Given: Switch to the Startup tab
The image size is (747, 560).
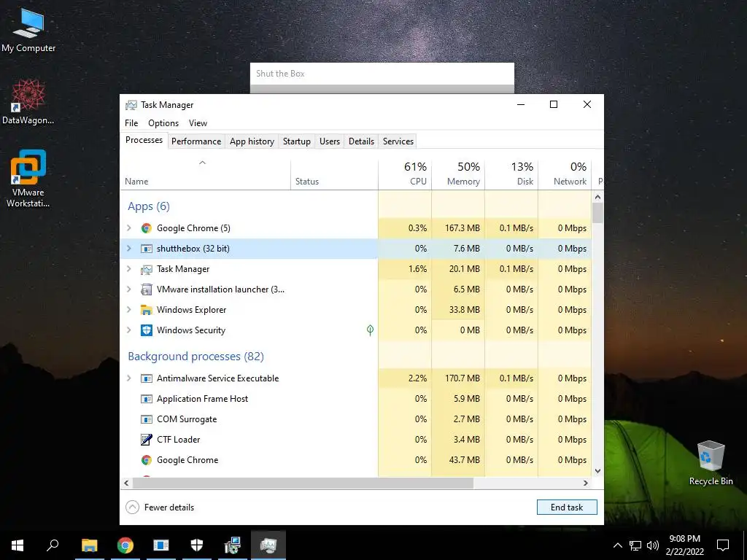Looking at the screenshot, I should tap(296, 141).
